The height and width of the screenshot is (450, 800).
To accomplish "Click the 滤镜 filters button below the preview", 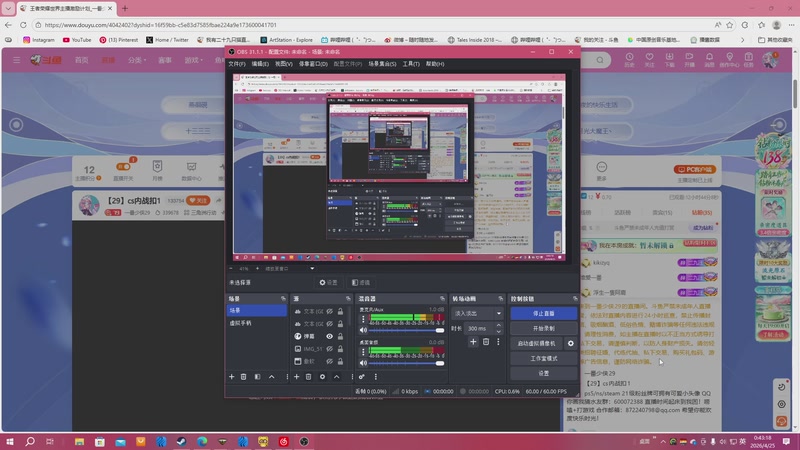I will (x=361, y=282).
